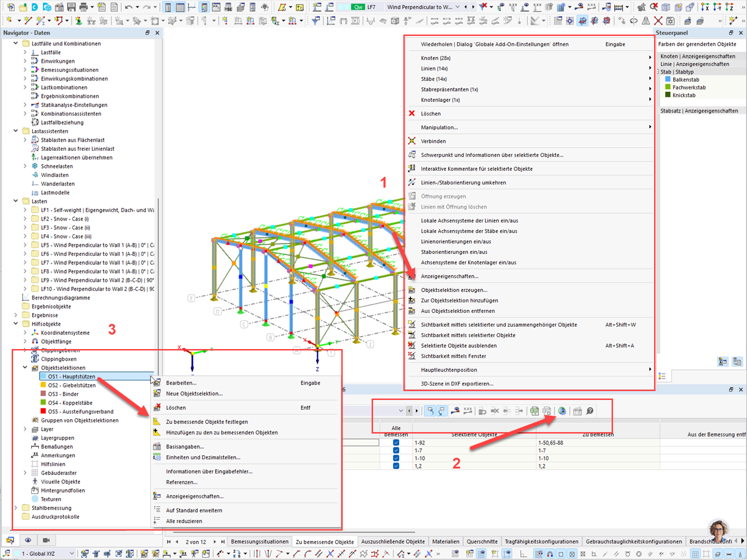This screenshot has height=560, width=747.
Task: Choose Löschen from the context menu
Action: [177, 407]
